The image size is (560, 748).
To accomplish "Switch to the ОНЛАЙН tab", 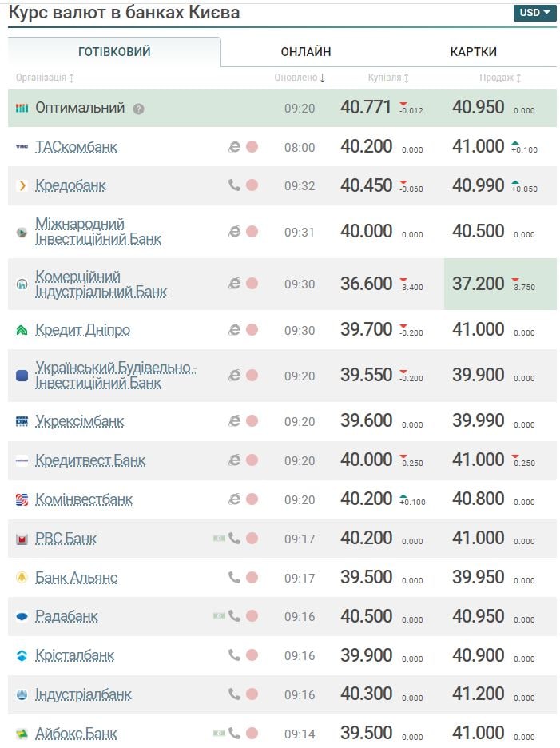I will (305, 52).
